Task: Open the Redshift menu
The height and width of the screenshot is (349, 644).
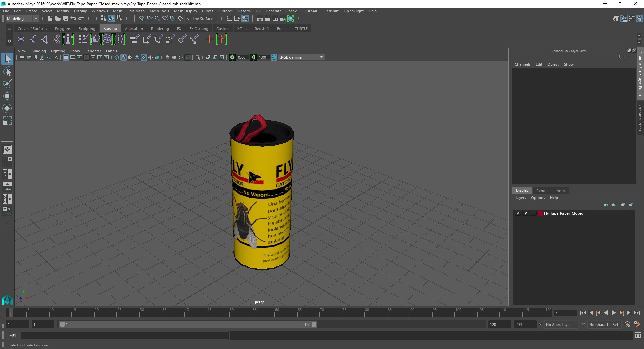Action: (331, 11)
